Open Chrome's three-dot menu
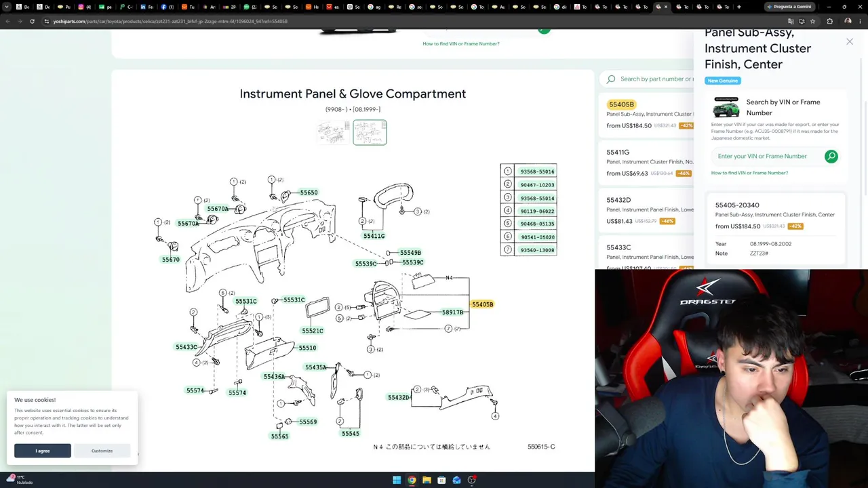Image resolution: width=868 pixels, height=488 pixels. coord(860,21)
